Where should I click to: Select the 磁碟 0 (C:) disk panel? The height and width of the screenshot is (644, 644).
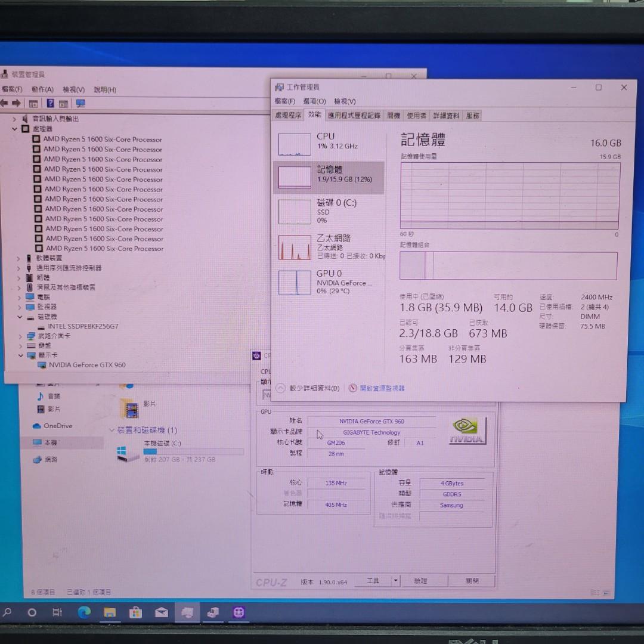329,211
